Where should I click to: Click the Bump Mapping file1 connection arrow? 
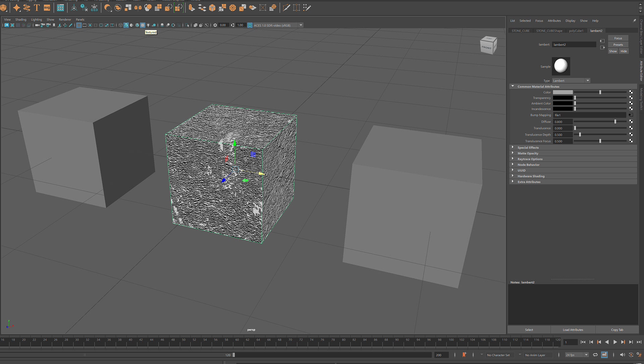pos(631,115)
